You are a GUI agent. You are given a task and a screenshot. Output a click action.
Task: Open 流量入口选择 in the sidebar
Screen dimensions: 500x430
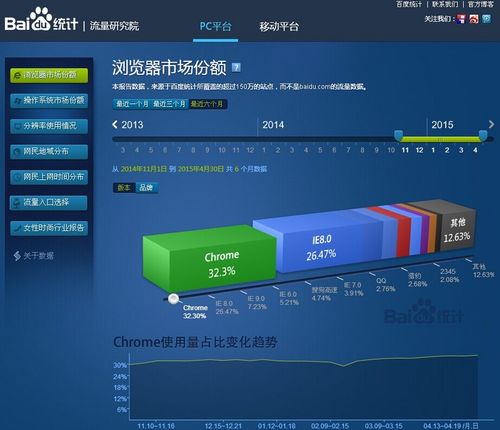[x=49, y=202]
